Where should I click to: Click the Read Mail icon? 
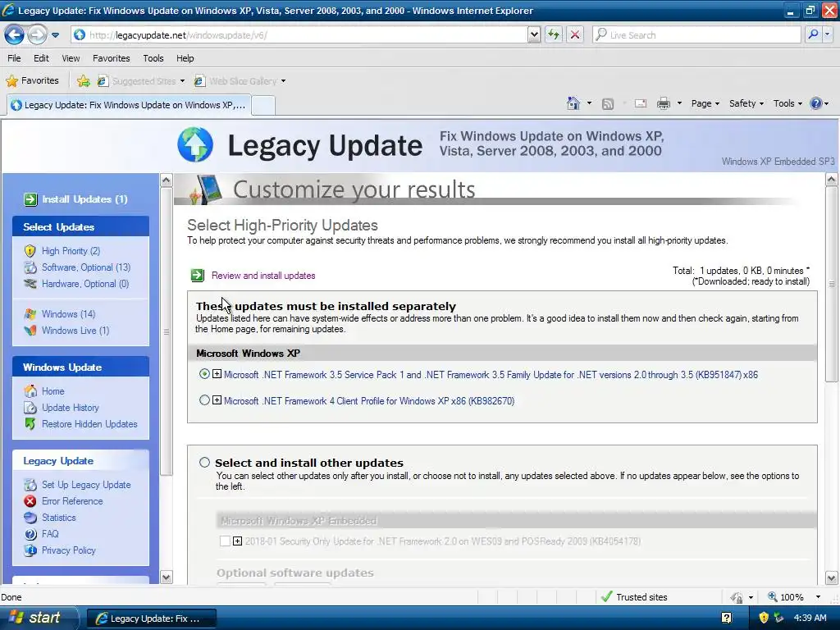click(x=641, y=103)
